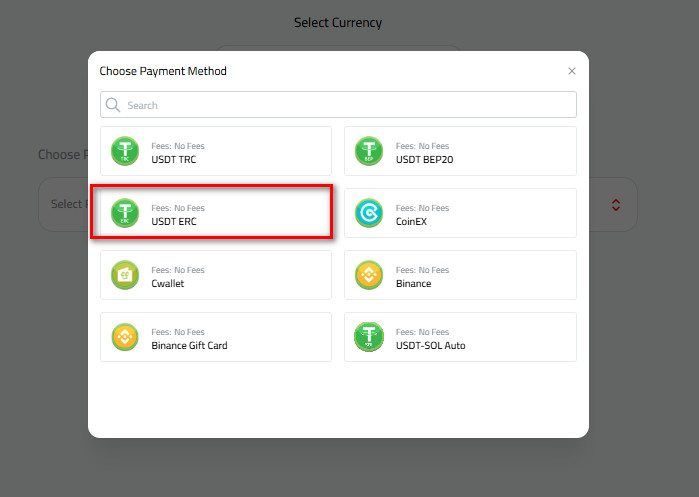The width and height of the screenshot is (699, 497).
Task: Click the USDT-SOL Auto icon
Action: 369,337
